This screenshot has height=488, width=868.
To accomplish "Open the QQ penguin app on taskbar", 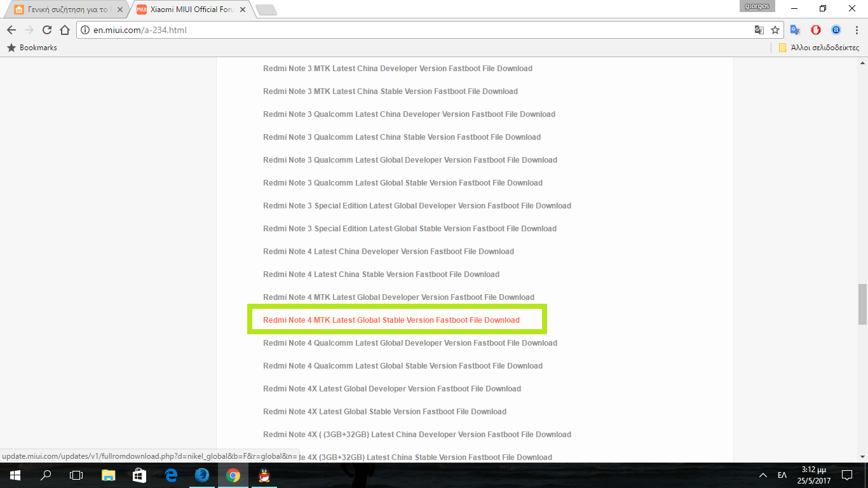I will tap(264, 475).
